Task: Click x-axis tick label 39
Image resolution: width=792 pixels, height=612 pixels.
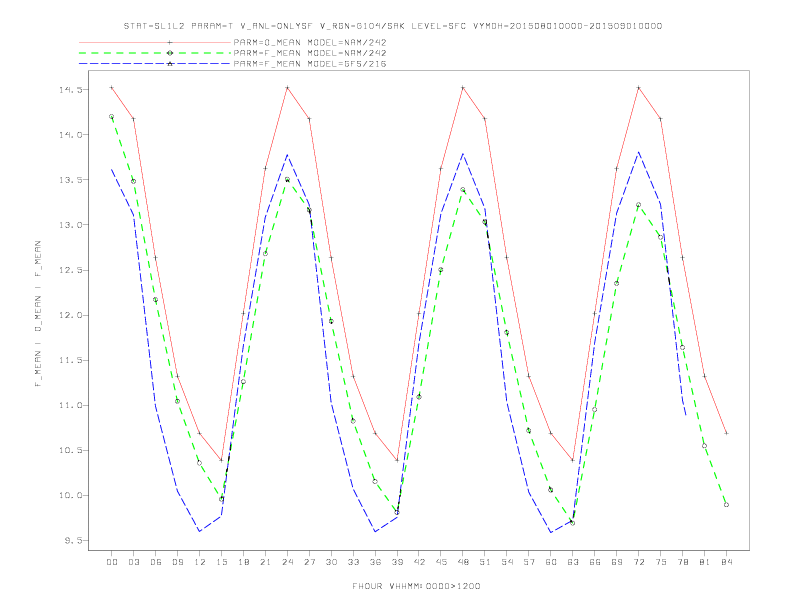Action: pos(397,562)
